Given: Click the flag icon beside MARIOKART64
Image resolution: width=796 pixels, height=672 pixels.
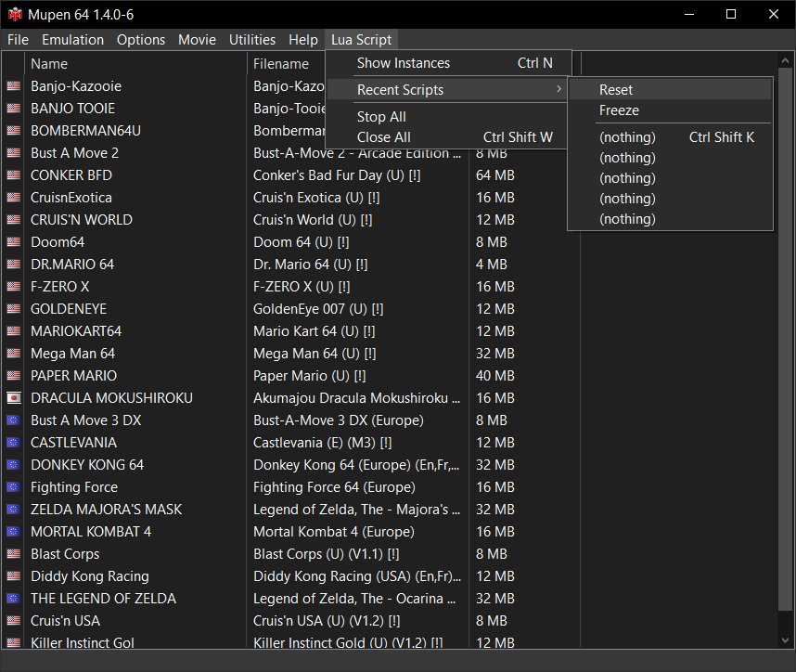Looking at the screenshot, I should click(x=14, y=331).
